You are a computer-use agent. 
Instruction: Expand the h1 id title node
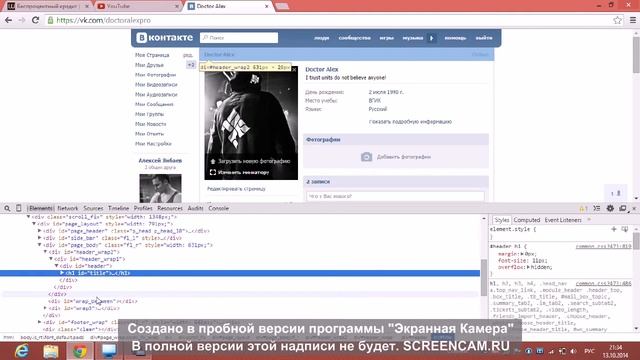point(62,273)
